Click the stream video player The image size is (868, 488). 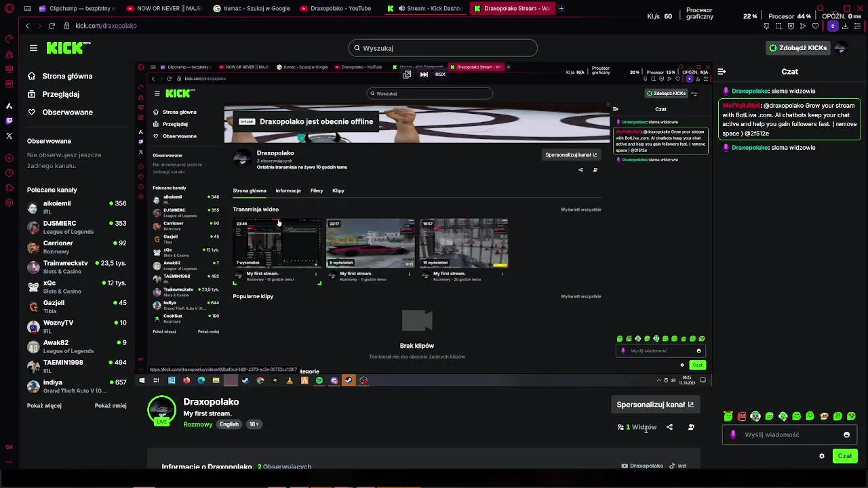(424, 224)
